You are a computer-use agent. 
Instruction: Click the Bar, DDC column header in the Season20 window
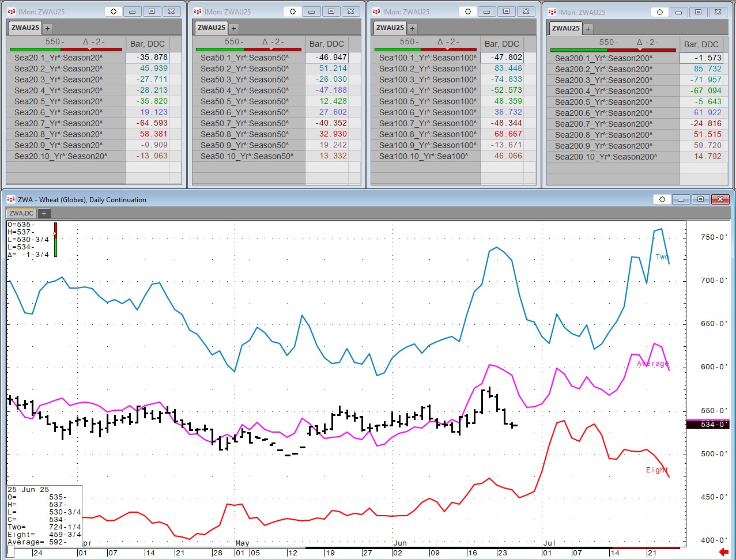[x=148, y=44]
